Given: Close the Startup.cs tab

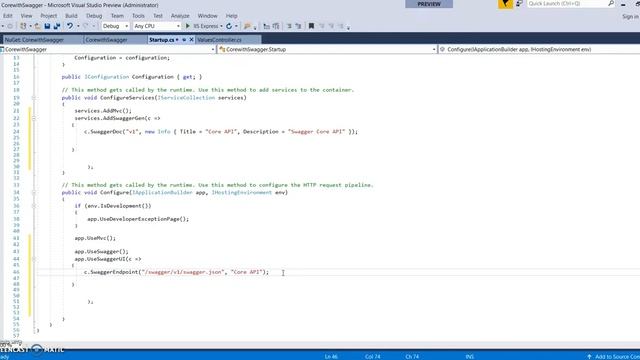Looking at the screenshot, I should pyautogui.click(x=191, y=40).
